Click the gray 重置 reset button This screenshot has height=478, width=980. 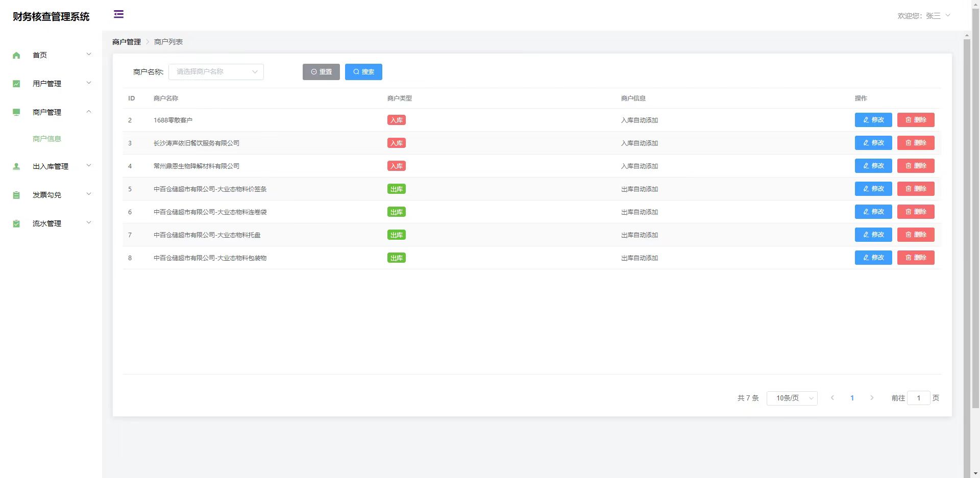[321, 72]
